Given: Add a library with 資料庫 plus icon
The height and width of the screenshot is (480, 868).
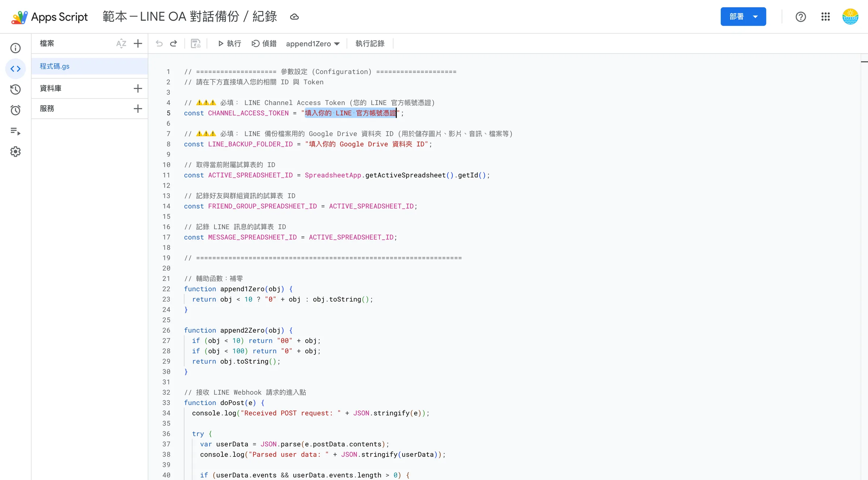Looking at the screenshot, I should 138,88.
